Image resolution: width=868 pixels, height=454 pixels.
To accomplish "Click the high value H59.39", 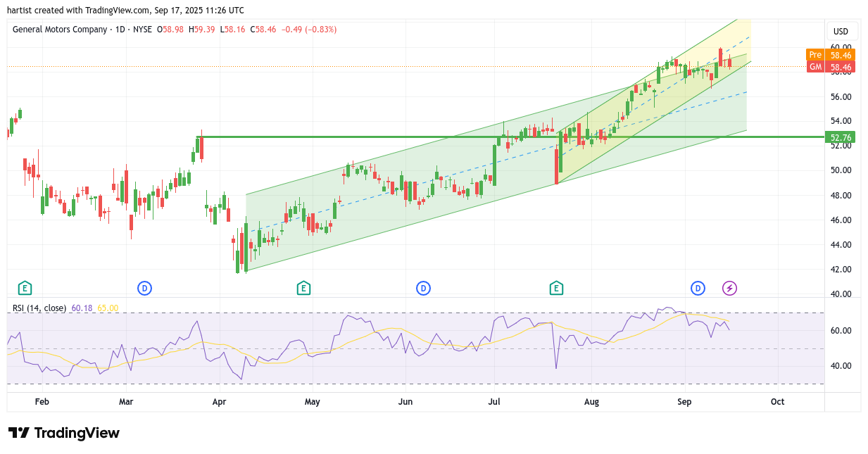I will coord(201,30).
